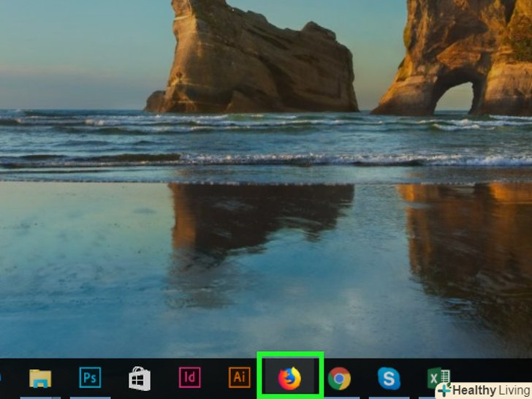Click the green plus logo in watermark
This screenshot has height=399, width=532.
tap(444, 391)
